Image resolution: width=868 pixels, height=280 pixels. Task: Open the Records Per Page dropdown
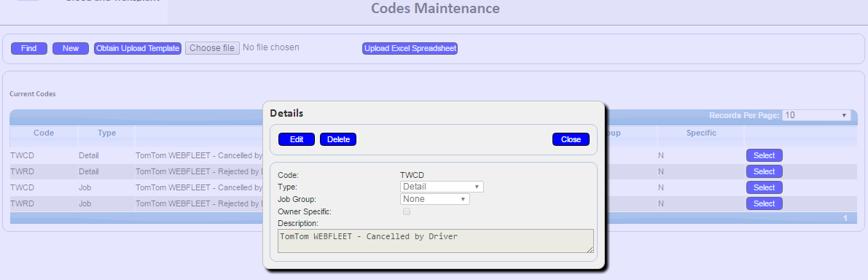click(x=816, y=115)
